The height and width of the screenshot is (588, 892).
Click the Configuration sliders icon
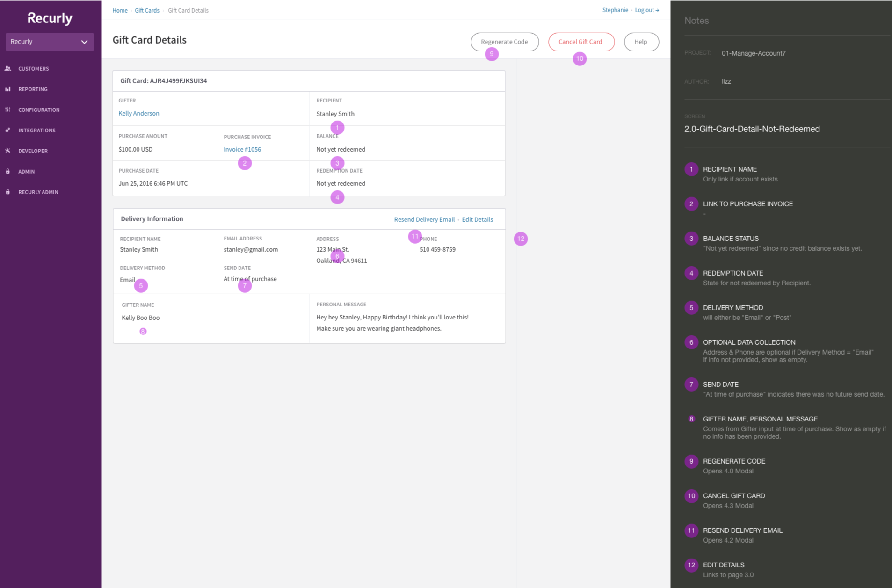[8, 109]
